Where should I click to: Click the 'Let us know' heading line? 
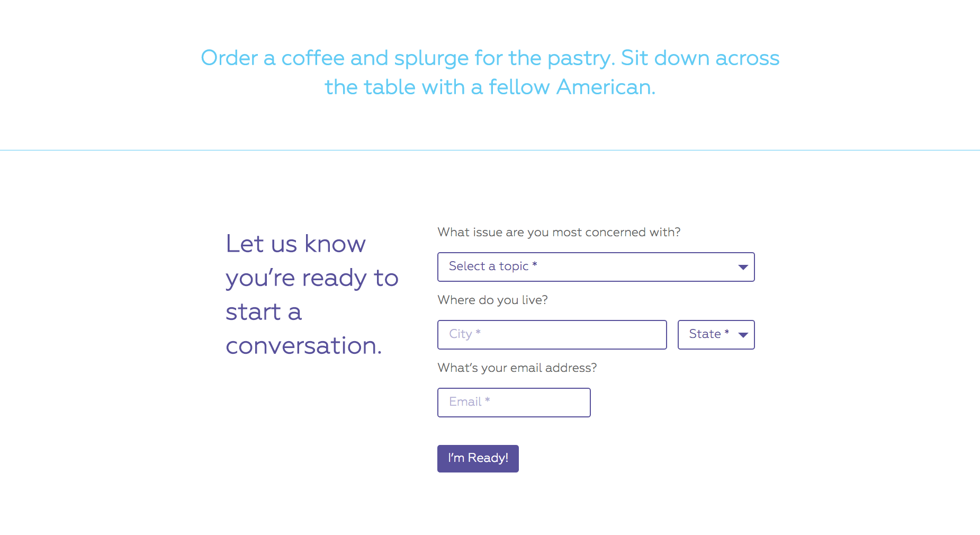(295, 244)
